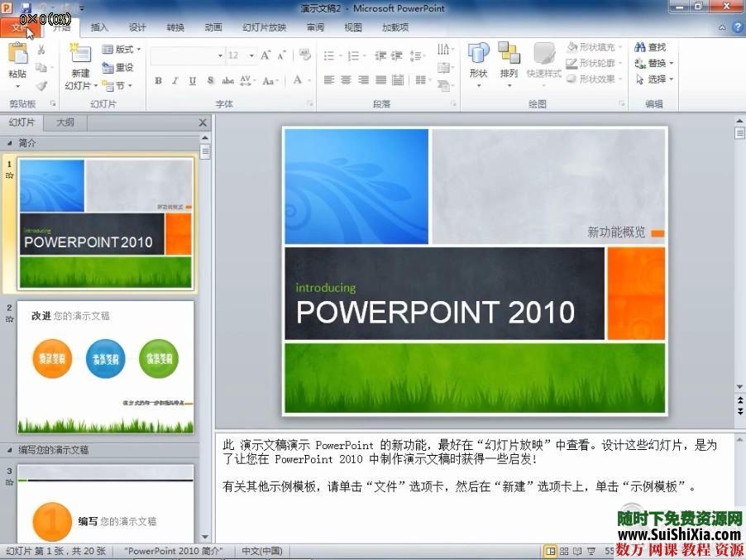This screenshot has width=746, height=560.
Task: Open the Insert 插入 ribbon tab
Action: 99,27
